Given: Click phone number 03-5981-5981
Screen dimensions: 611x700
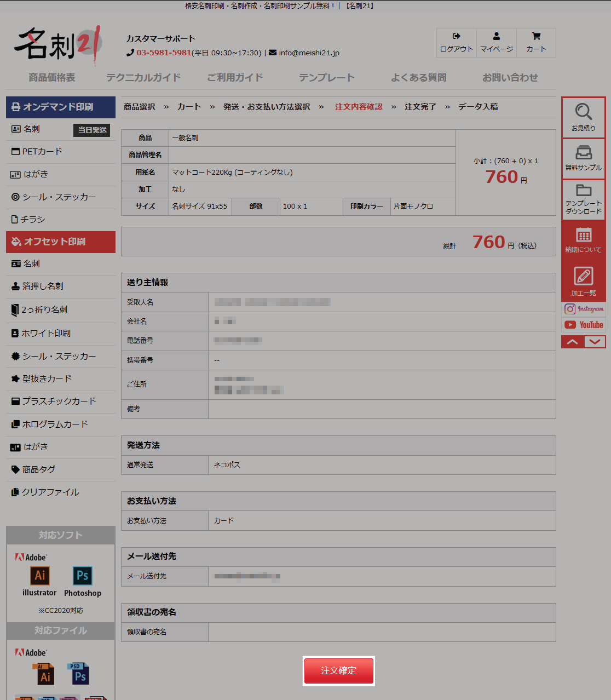Looking at the screenshot, I should pyautogui.click(x=164, y=53).
